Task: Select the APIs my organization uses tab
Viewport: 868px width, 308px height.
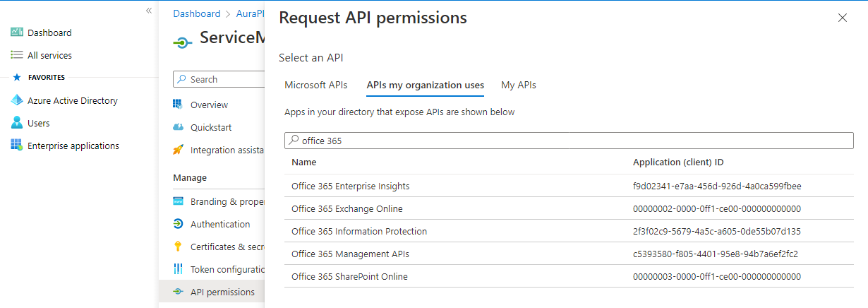Action: [x=426, y=85]
